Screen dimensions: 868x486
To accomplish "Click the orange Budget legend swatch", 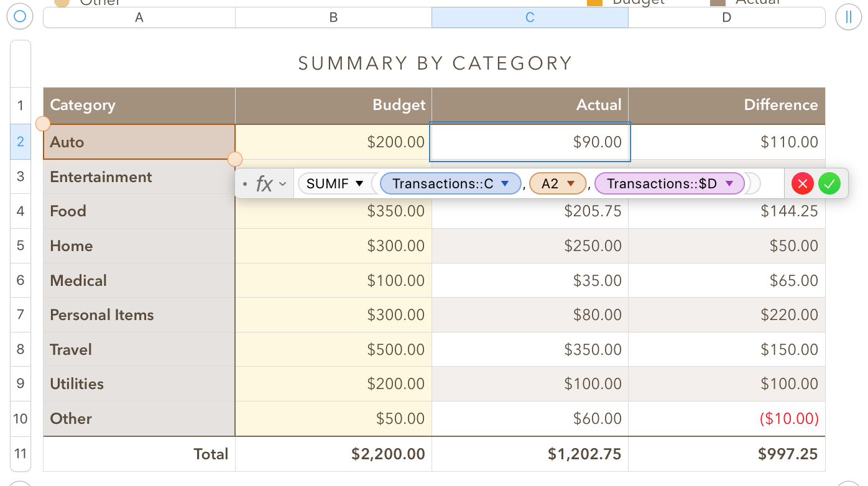I will click(594, 2).
